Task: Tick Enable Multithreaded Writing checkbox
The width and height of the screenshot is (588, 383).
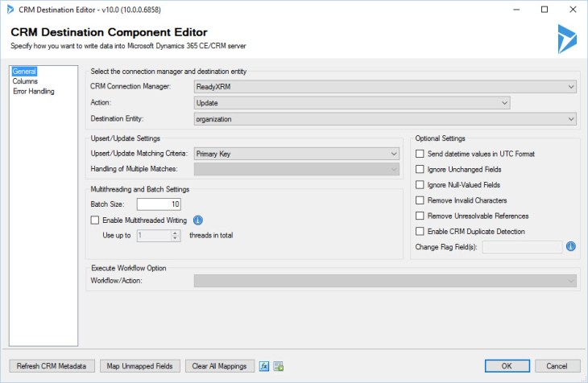Action: (95, 220)
